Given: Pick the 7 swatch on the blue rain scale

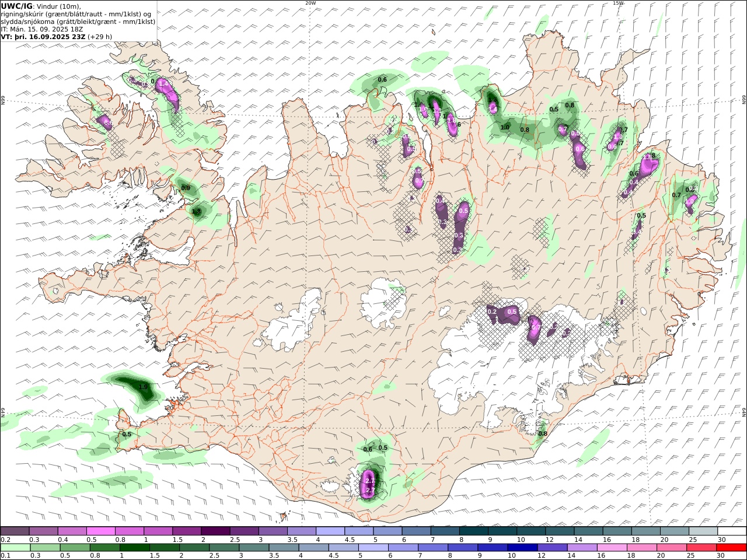Looking at the screenshot, I should click(x=433, y=547).
